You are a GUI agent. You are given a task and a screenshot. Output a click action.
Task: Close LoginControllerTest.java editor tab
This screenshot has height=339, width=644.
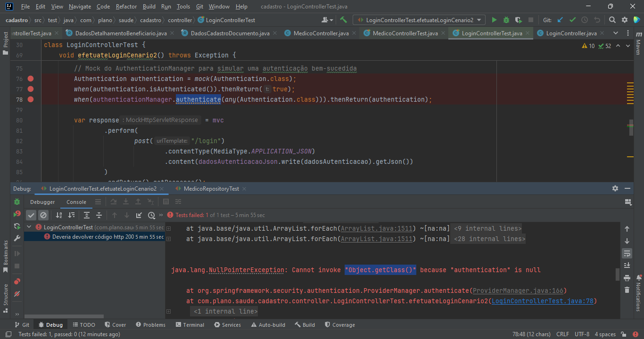[528, 33]
